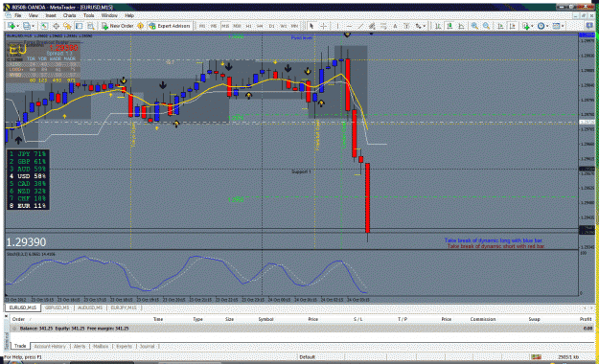Open the Periods clock icon
The width and height of the screenshot is (599, 364).
pyautogui.click(x=541, y=26)
